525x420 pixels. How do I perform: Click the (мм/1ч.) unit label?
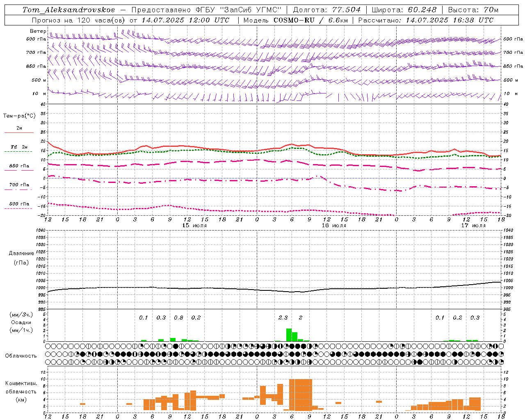coord(21,330)
